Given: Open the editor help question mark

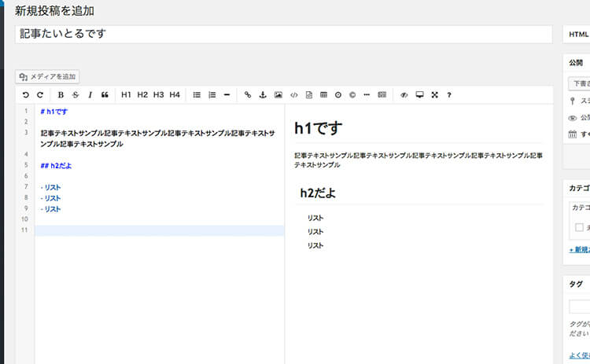Looking at the screenshot, I should [x=449, y=95].
